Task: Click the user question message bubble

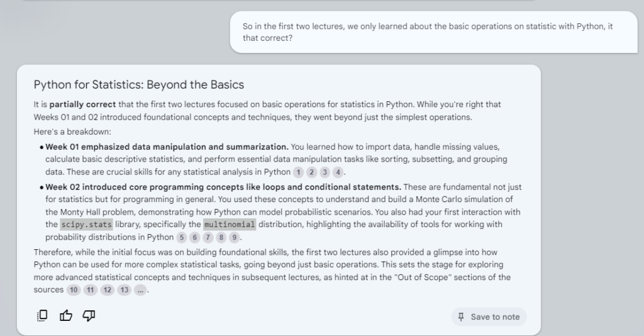Action: (433, 32)
